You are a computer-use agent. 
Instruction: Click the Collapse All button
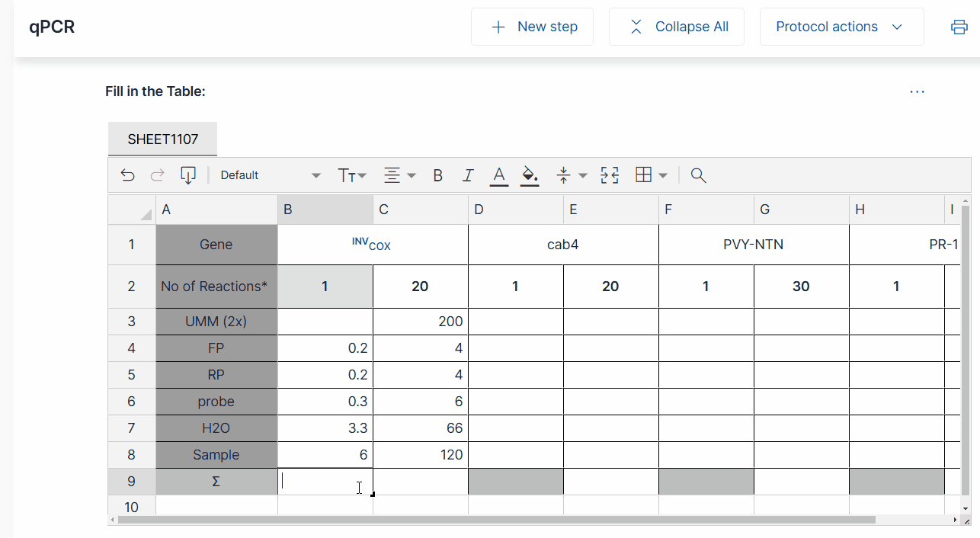[676, 26]
